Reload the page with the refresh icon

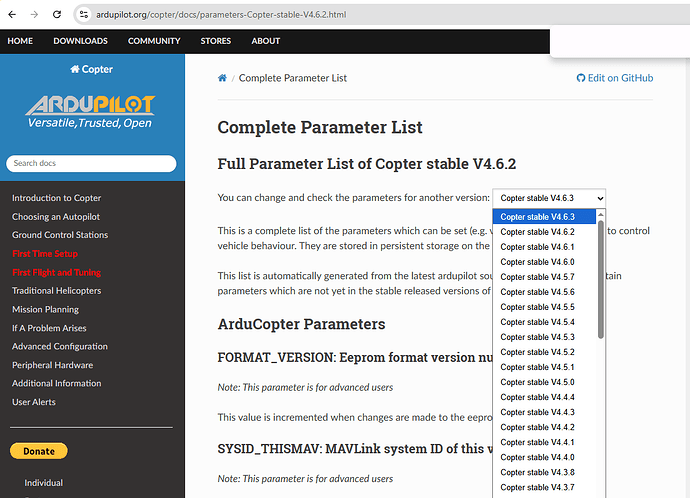57,15
